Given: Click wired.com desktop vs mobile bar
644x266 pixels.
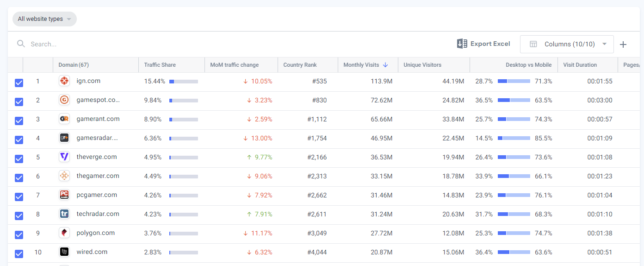Looking at the screenshot, I should 514,252.
